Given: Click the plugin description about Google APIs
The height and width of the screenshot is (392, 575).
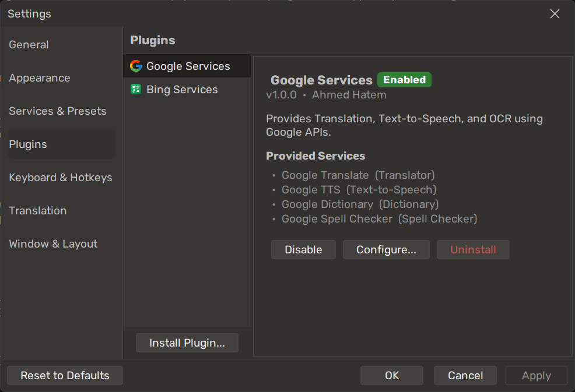Looking at the screenshot, I should (x=404, y=125).
